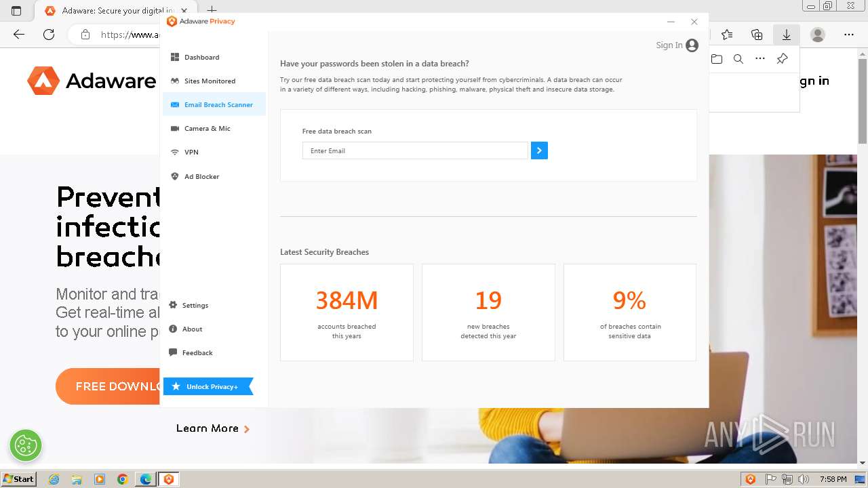Viewport: 868px width, 488px height.
Task: Click the About info icon
Action: click(173, 329)
